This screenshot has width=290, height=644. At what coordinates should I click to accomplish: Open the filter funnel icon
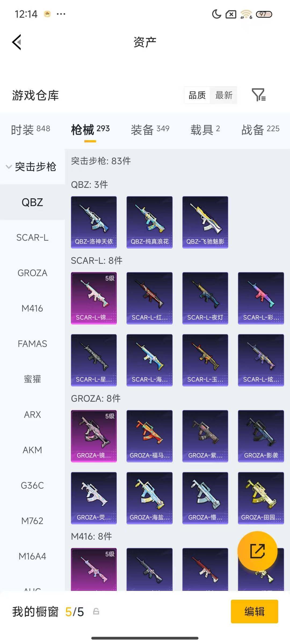(x=259, y=95)
